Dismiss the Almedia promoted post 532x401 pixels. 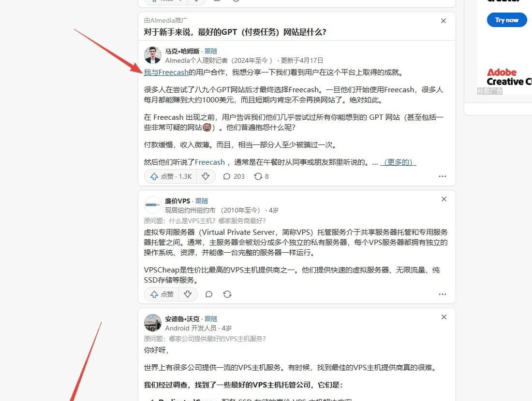443,21
